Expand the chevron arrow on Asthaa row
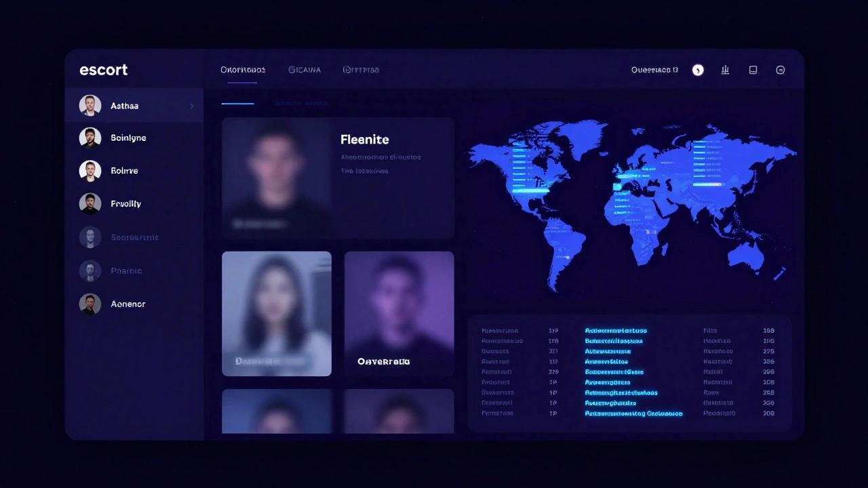The width and height of the screenshot is (868, 488). 191,106
